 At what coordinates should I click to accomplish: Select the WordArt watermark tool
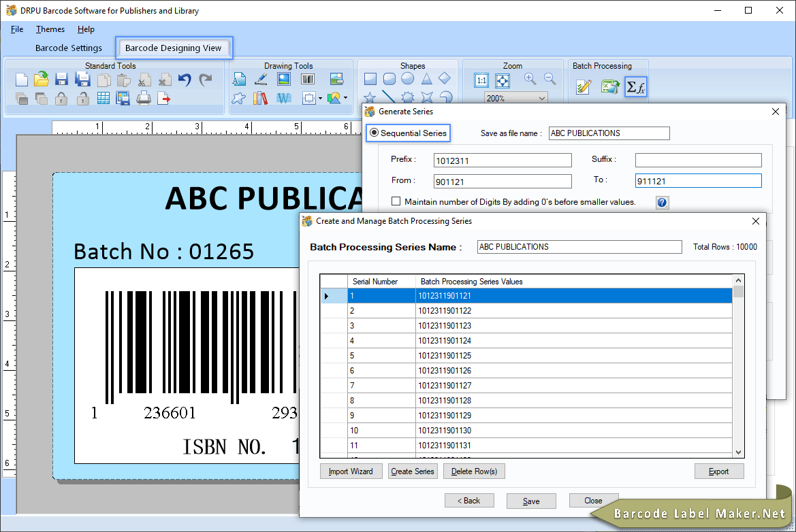coord(284,98)
